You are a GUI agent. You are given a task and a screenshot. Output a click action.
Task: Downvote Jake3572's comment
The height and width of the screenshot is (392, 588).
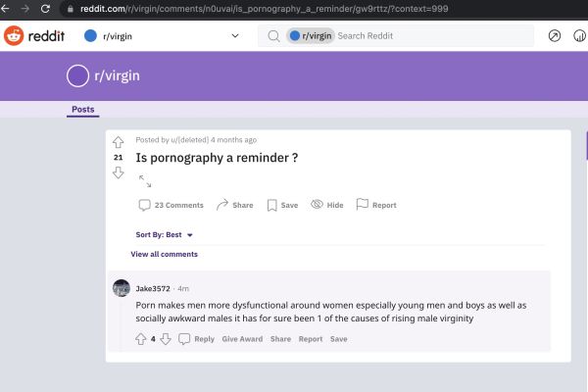pos(166,339)
